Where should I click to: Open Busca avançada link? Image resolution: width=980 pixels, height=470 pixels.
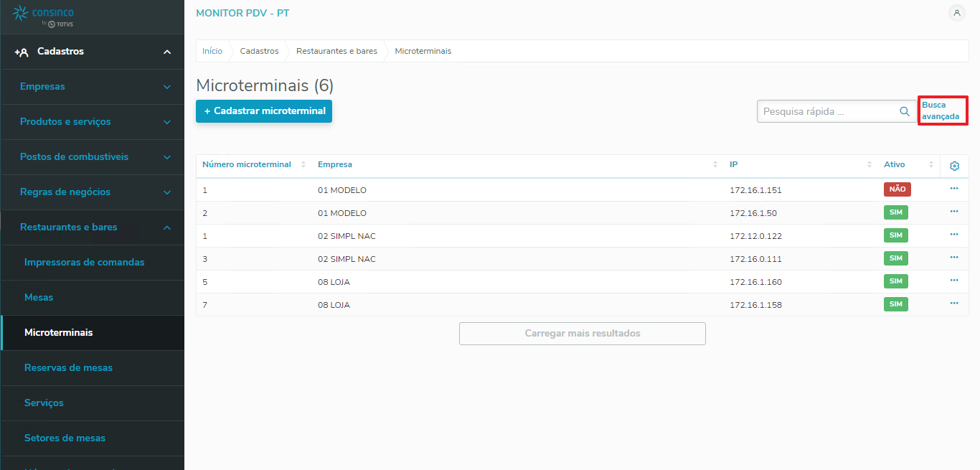coord(941,111)
